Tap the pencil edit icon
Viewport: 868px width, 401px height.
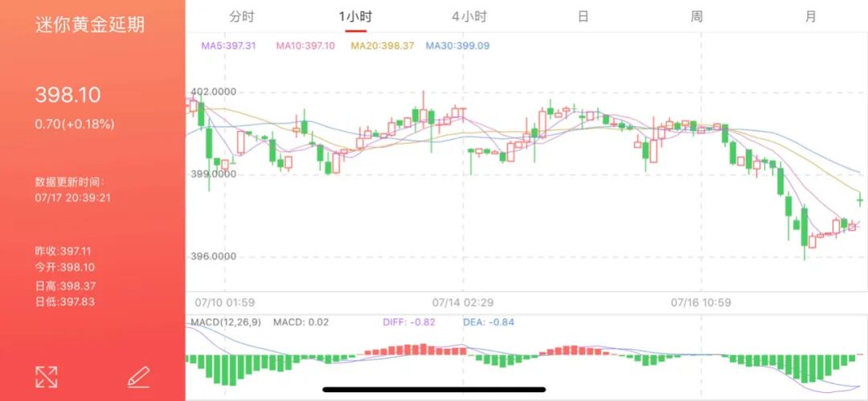[x=138, y=377]
